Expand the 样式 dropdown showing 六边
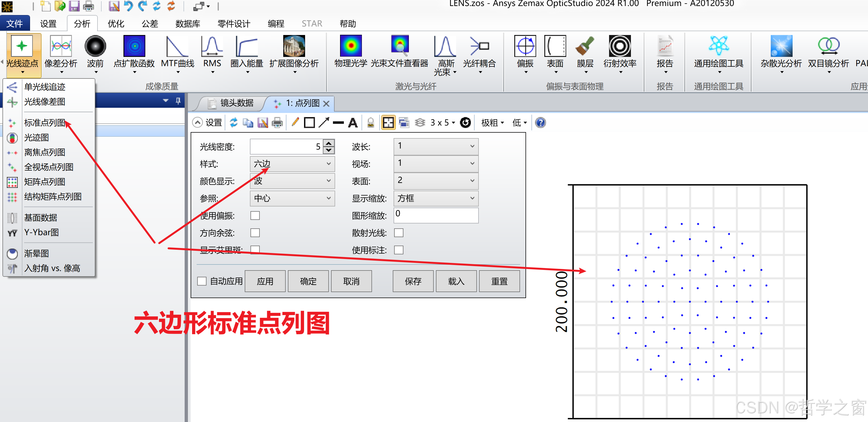Image resolution: width=868 pixels, height=422 pixels. tap(292, 164)
